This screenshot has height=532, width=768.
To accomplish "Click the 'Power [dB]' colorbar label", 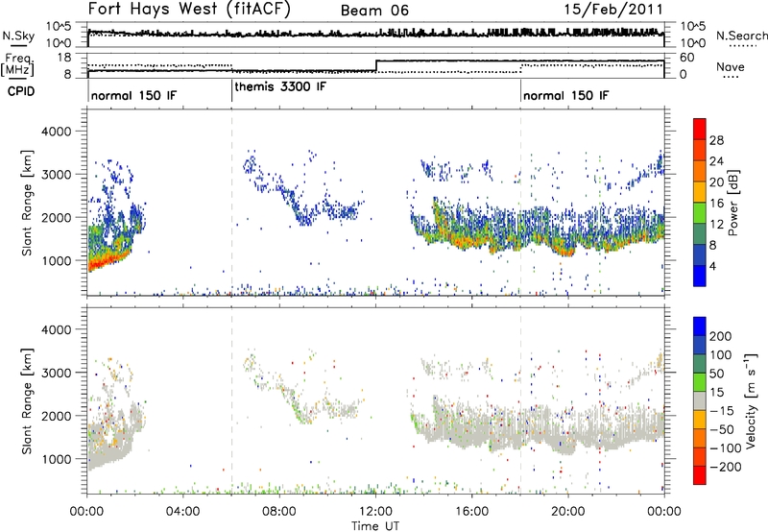I will 733,203.
